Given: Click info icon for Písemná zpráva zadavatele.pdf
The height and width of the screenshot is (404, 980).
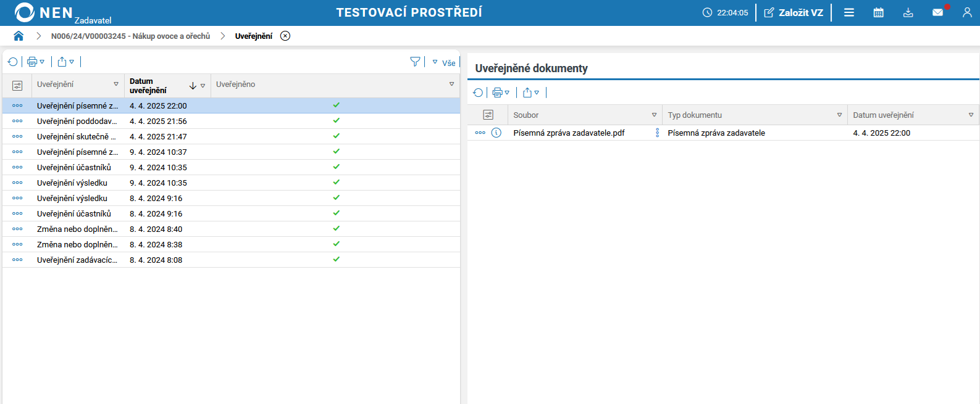Looking at the screenshot, I should (496, 133).
